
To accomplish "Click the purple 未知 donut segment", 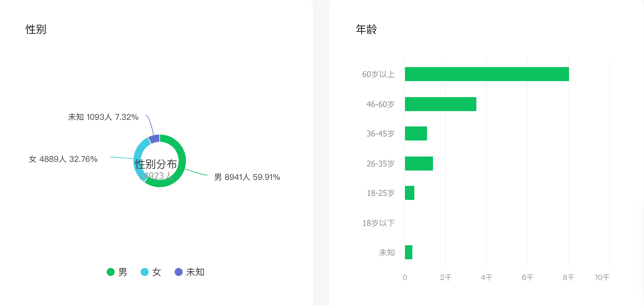I will tap(154, 139).
